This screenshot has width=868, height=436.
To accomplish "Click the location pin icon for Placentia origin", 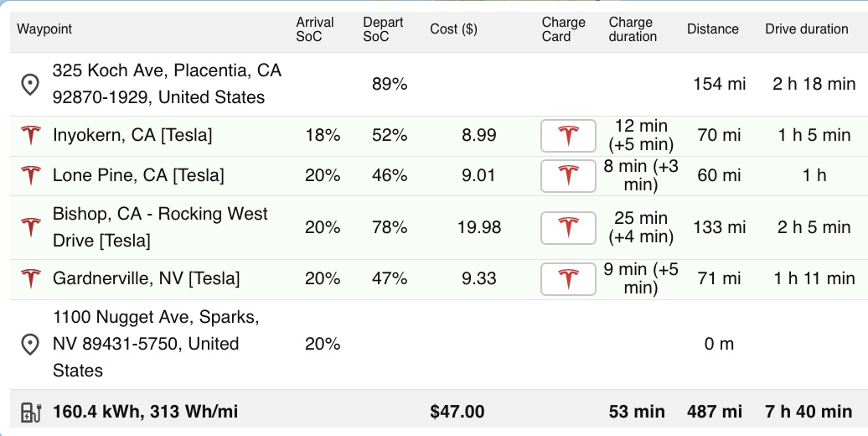I will coord(30,85).
